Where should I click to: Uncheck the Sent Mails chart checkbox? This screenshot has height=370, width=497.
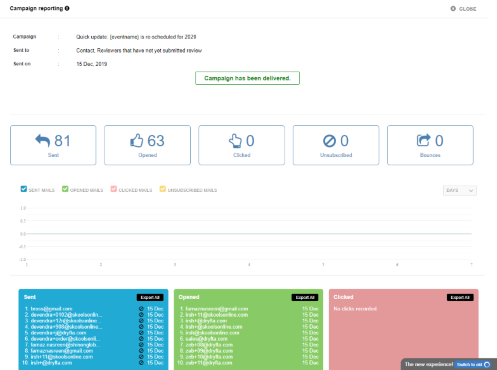(24, 189)
